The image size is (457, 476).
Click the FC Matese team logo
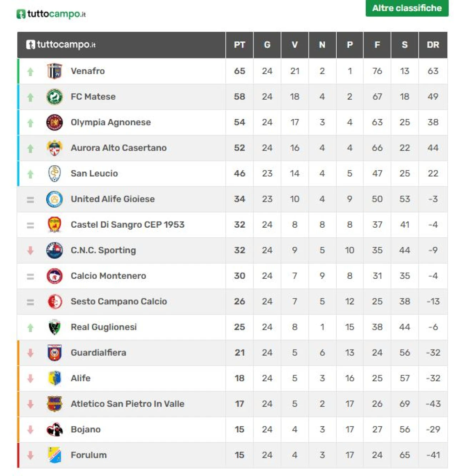[55, 97]
